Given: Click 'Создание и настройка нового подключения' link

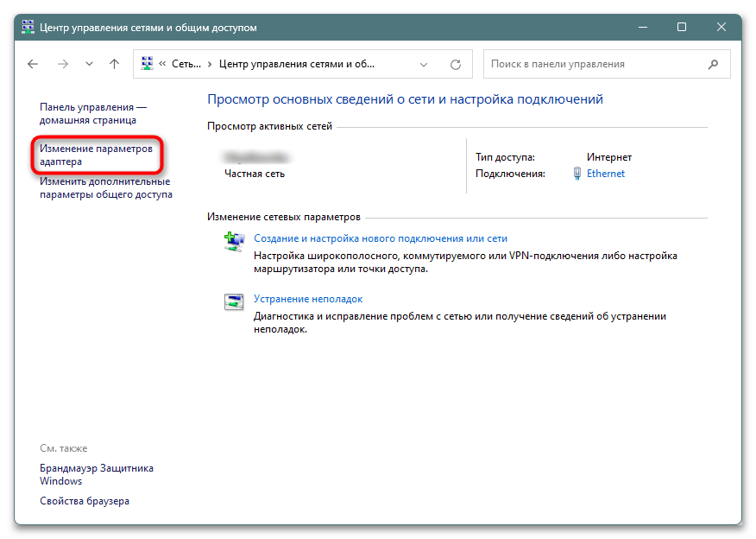Looking at the screenshot, I should tap(381, 238).
